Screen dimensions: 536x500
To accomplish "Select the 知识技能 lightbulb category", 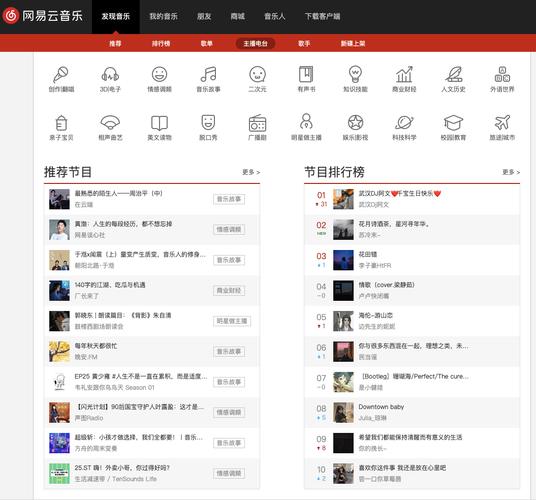I will click(355, 79).
